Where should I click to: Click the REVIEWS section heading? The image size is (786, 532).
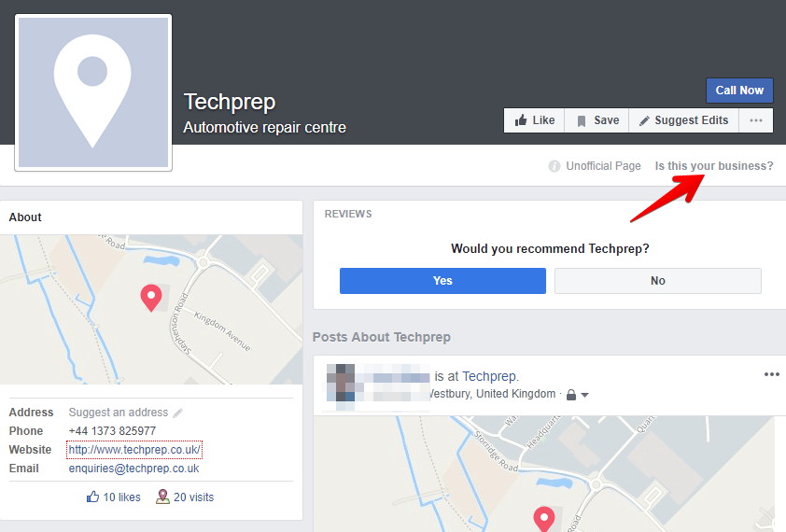coord(348,214)
